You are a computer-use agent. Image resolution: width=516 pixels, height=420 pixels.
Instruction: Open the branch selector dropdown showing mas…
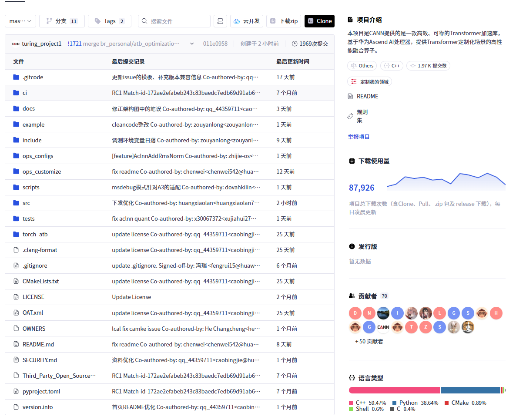click(x=20, y=21)
